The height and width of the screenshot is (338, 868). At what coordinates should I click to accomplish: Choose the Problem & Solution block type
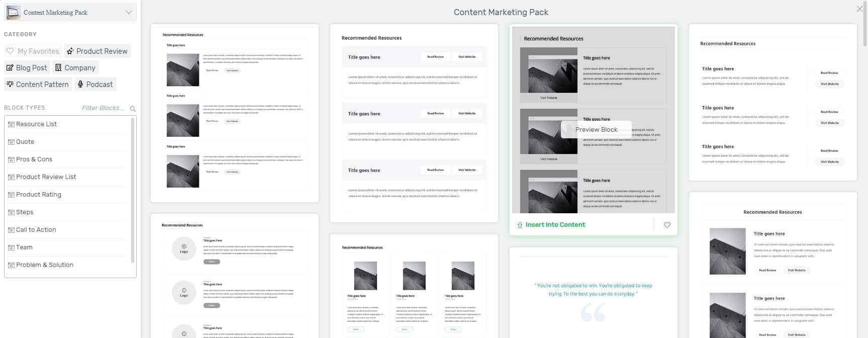67,265
